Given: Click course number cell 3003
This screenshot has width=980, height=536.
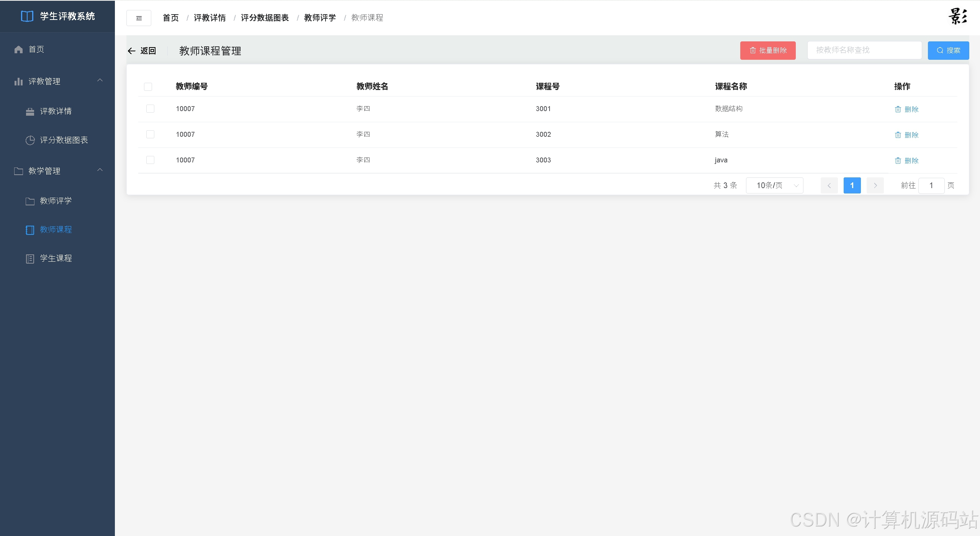Looking at the screenshot, I should tap(543, 160).
